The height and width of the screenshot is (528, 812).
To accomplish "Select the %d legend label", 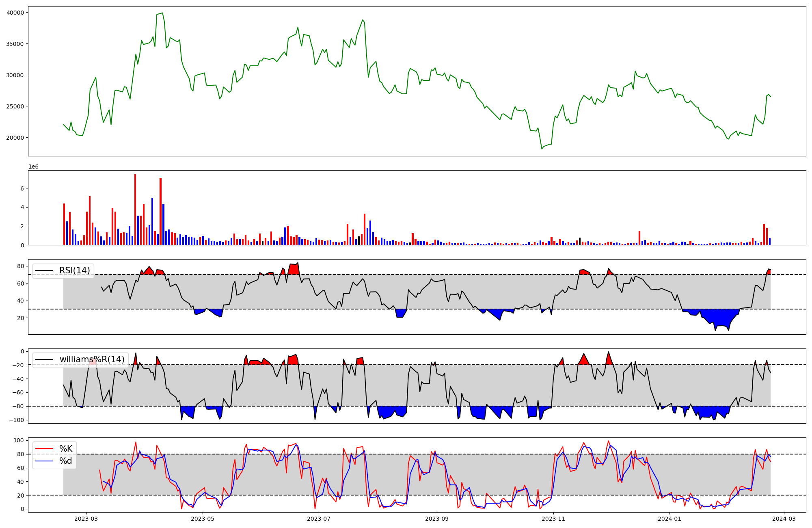I will point(66,461).
